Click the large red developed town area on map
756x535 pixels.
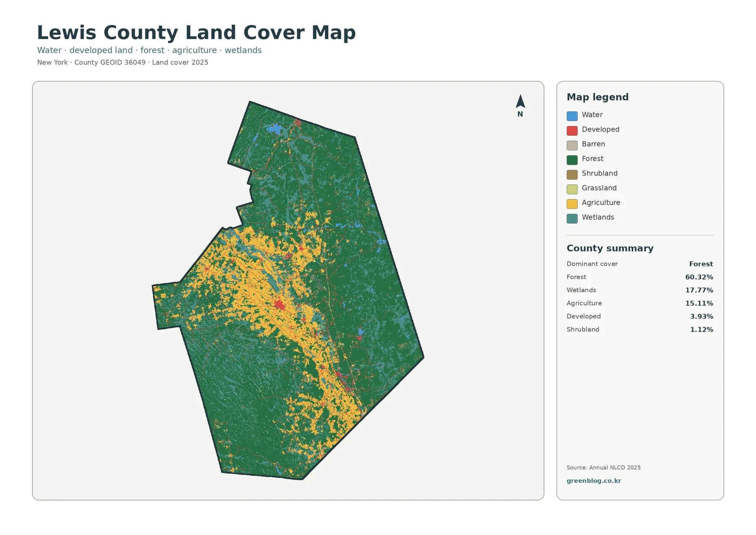click(x=280, y=305)
